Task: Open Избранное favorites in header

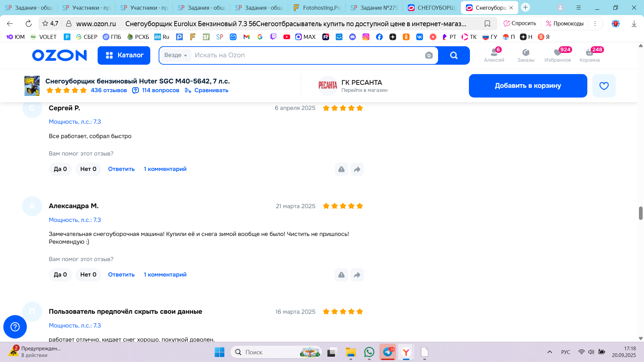Action: (x=557, y=55)
